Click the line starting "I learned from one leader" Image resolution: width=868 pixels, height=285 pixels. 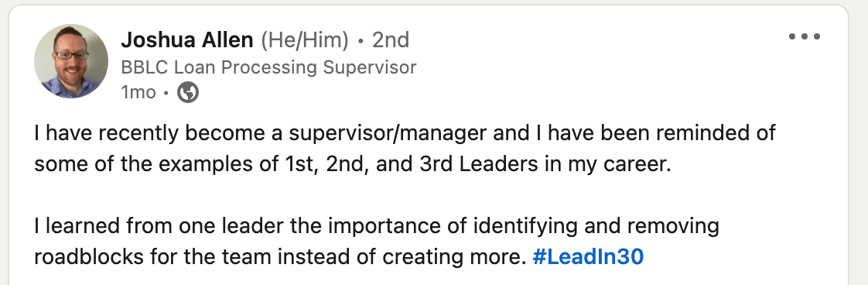point(377,226)
